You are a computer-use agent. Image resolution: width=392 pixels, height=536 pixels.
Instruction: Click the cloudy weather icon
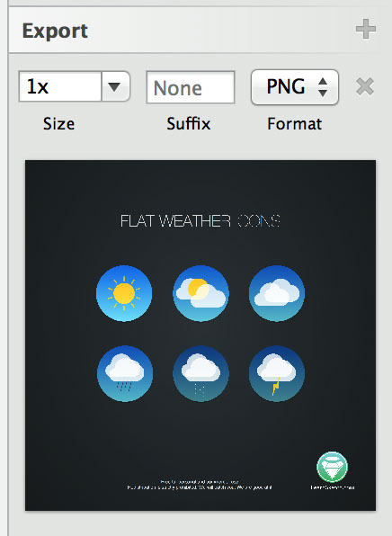click(277, 293)
